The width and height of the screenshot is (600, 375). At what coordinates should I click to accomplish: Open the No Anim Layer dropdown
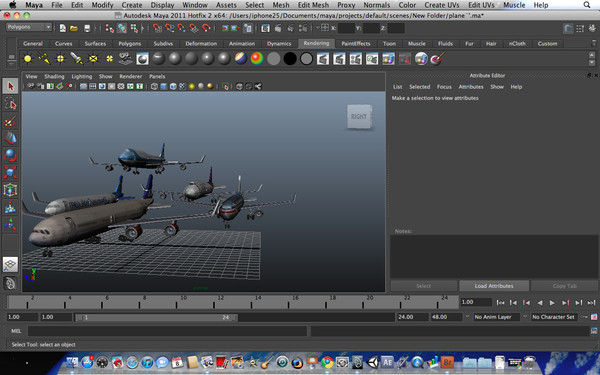(497, 317)
